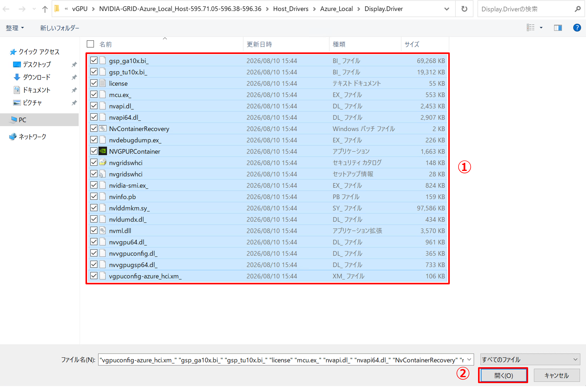586x392 pixels.
Task: Select the nvldumdx.dl_ file name
Action: 128,219
